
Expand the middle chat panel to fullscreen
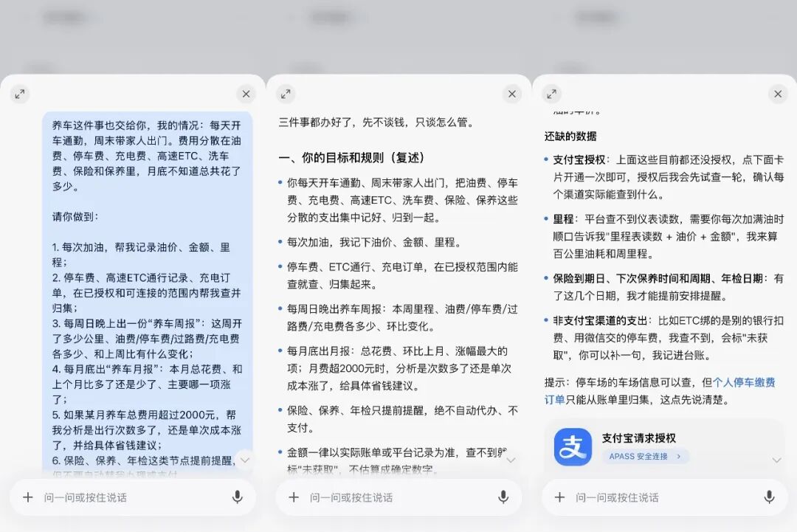286,94
